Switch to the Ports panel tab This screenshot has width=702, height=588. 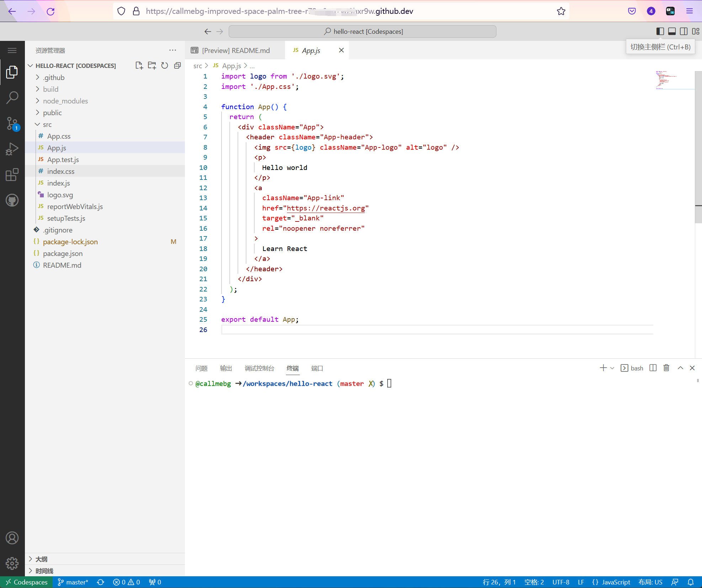click(317, 368)
